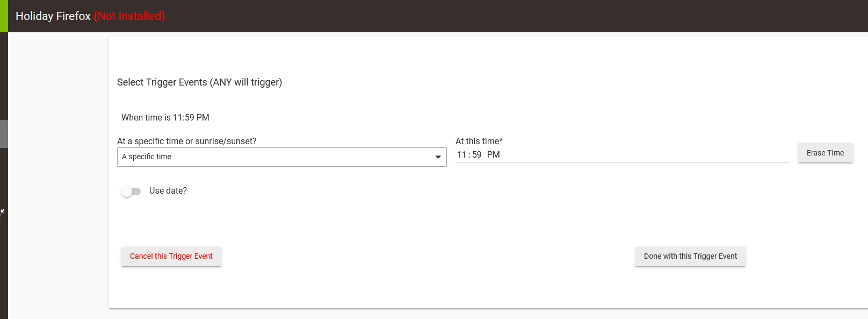
Task: Click the "Select Trigger Events" heading
Action: (x=199, y=82)
